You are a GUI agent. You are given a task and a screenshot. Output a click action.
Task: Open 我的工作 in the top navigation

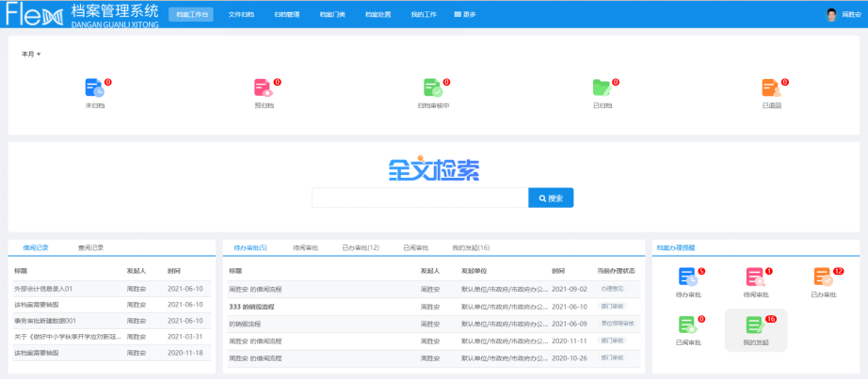click(x=424, y=15)
